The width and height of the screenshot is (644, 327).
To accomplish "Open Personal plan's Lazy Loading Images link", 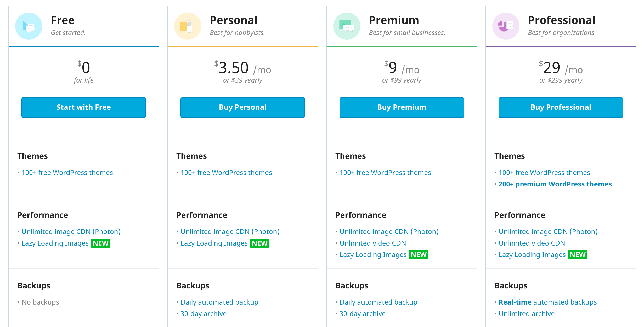I will (x=214, y=243).
